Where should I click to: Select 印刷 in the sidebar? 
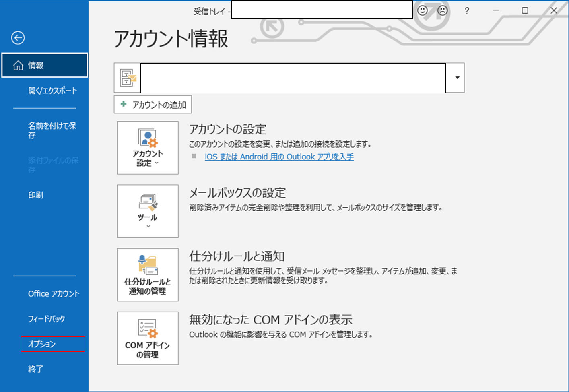click(36, 195)
